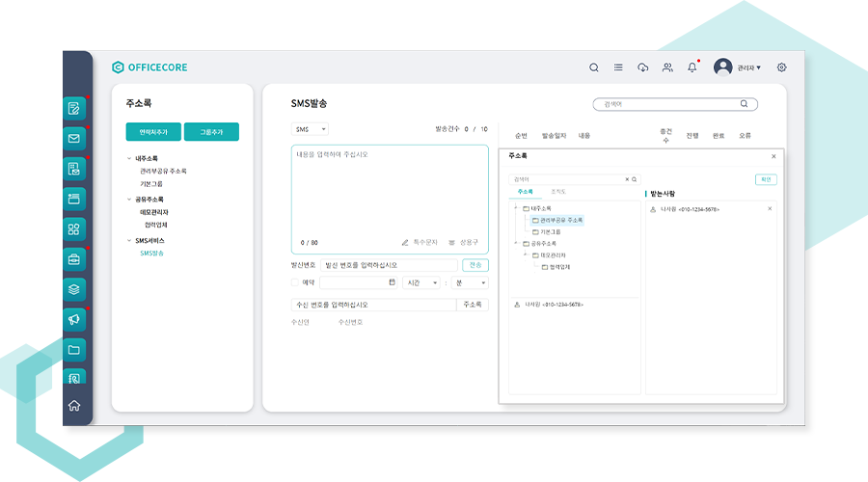Viewport: 868px width, 482px height.
Task: Collapse the 내주소록 group in left panel
Action: pyautogui.click(x=130, y=158)
